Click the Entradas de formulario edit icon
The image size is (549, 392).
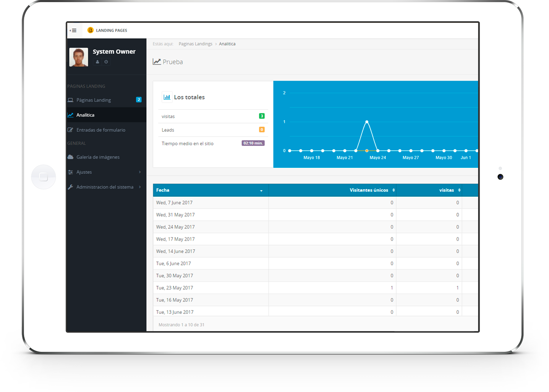click(70, 130)
